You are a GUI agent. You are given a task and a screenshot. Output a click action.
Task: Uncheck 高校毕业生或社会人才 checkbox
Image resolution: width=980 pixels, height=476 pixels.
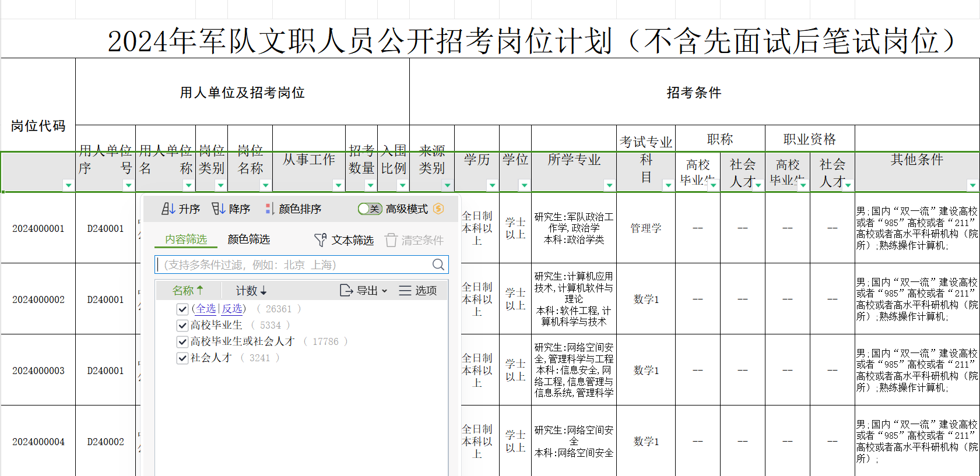(x=182, y=341)
